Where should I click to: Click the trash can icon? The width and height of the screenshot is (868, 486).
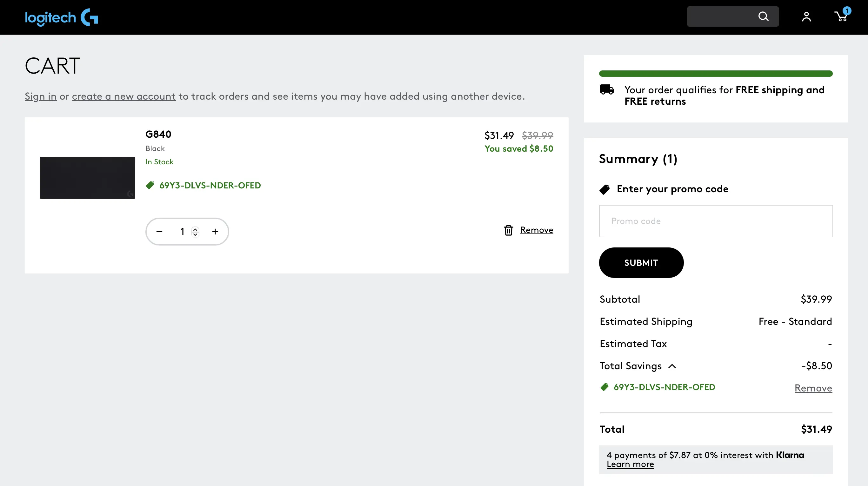(x=508, y=230)
